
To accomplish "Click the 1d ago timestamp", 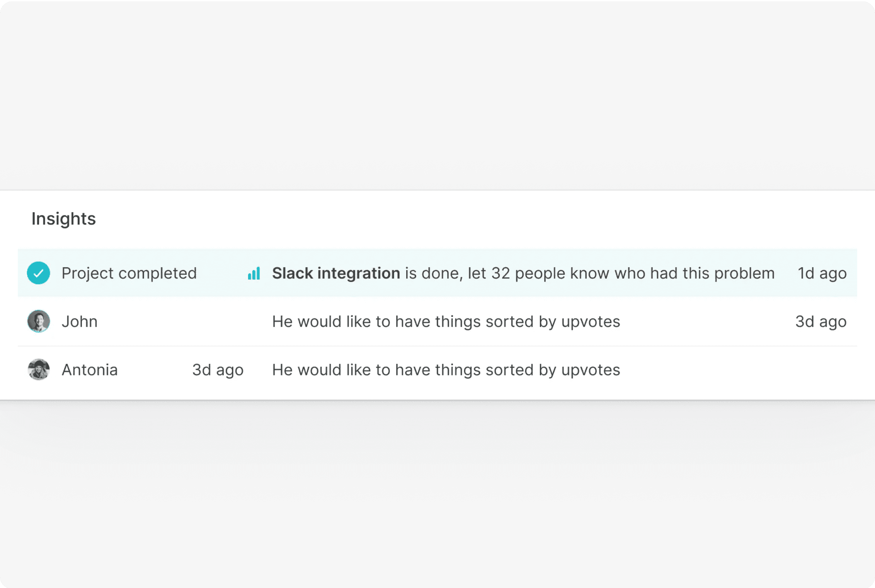I will 822,273.
